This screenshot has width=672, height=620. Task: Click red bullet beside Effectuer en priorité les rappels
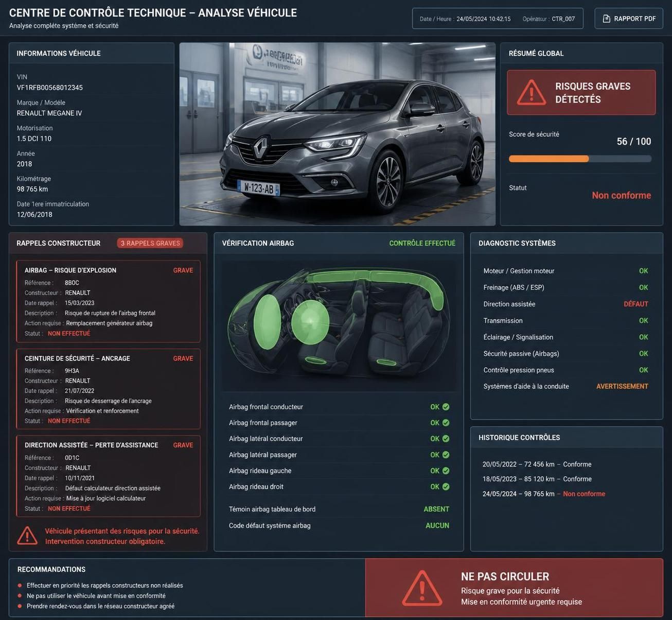point(20,585)
